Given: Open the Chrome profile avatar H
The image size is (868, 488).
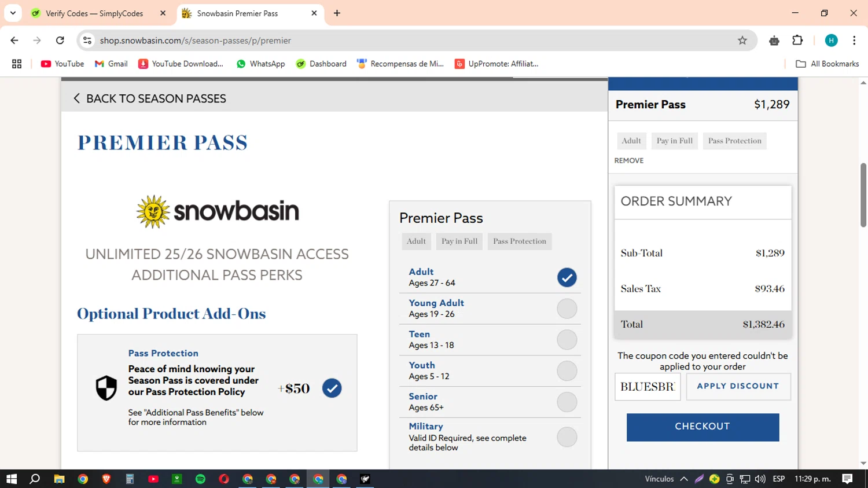Looking at the screenshot, I should click(831, 41).
